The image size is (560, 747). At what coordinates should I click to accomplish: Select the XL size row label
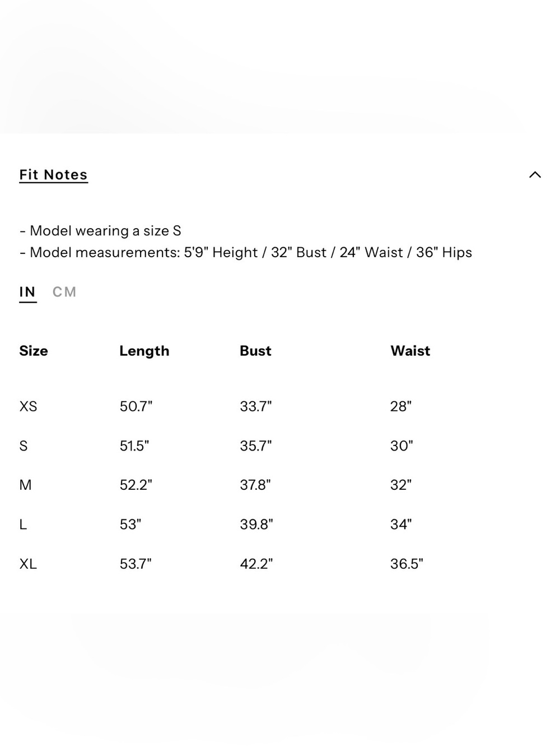[28, 564]
